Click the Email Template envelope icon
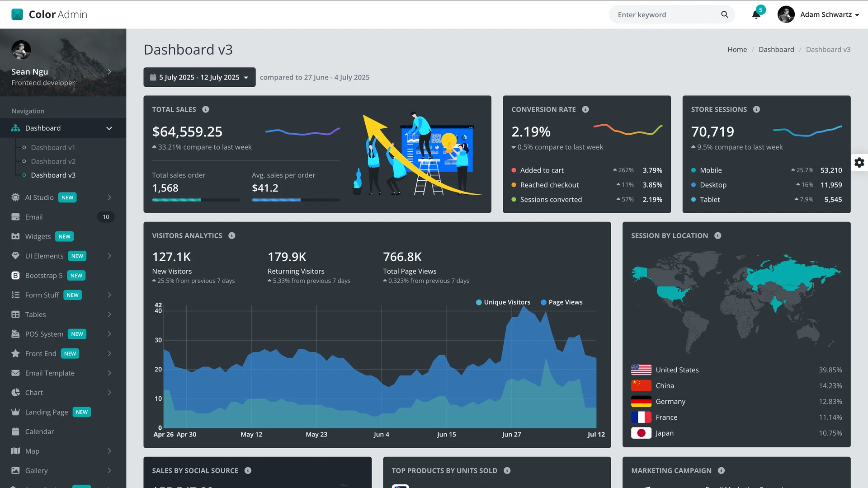This screenshot has width=868, height=488. [x=15, y=373]
